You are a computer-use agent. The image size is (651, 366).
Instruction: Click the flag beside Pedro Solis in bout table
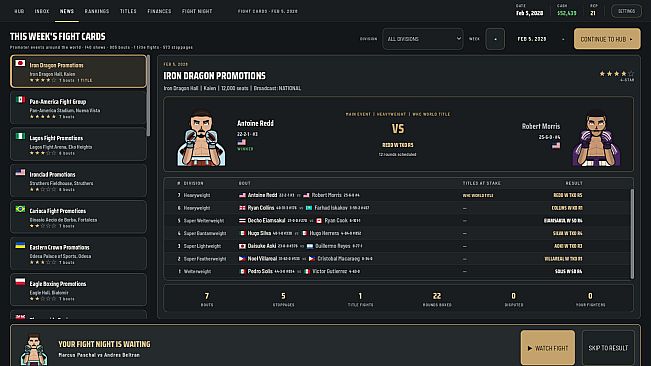(242, 271)
